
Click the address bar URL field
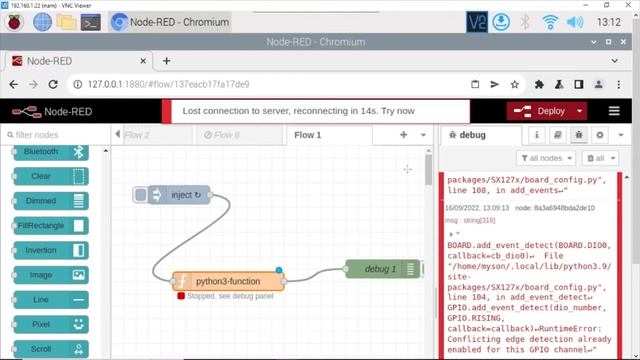(269, 84)
